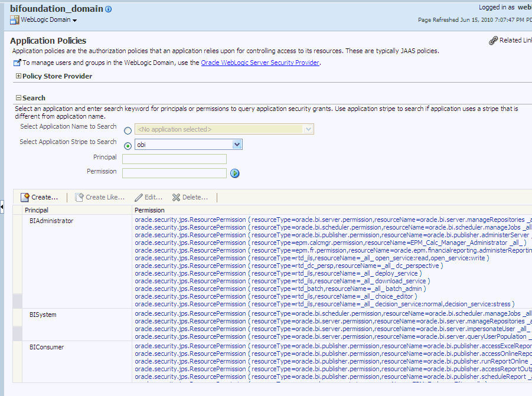Viewport: 532px width, 396px height.
Task: Click the external-link icon before 'To manage users'
Action: (17, 63)
